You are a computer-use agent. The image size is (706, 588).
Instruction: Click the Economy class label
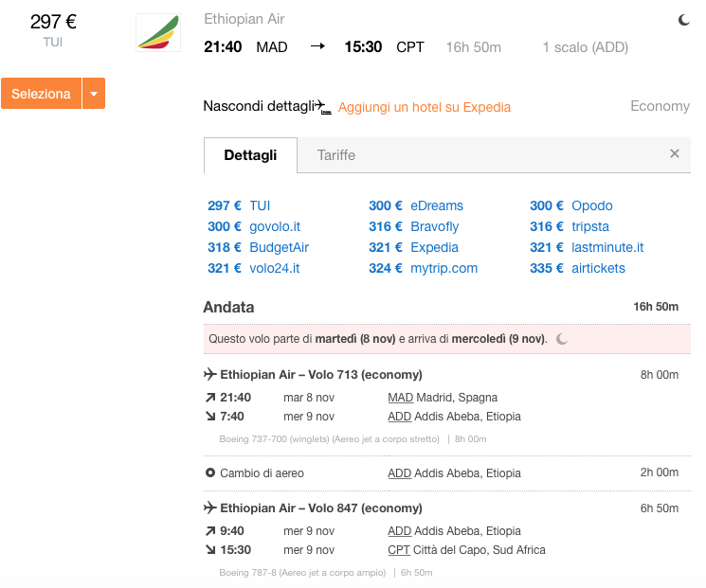pyautogui.click(x=660, y=106)
